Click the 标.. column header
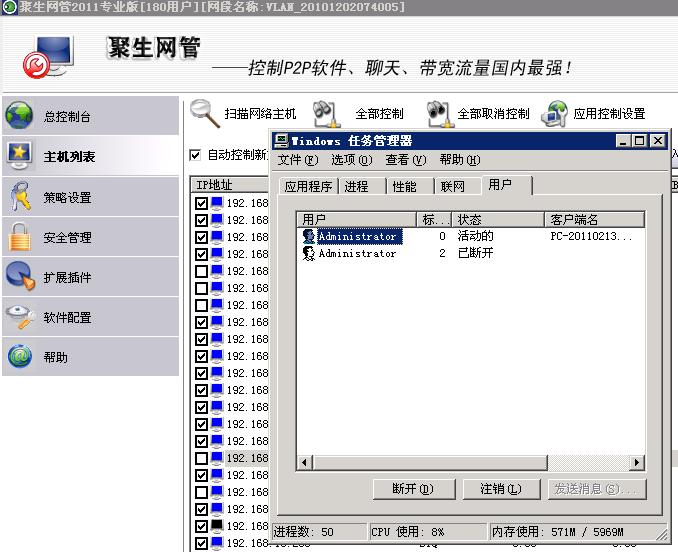Viewport: 678px width, 552px height. coord(434,220)
